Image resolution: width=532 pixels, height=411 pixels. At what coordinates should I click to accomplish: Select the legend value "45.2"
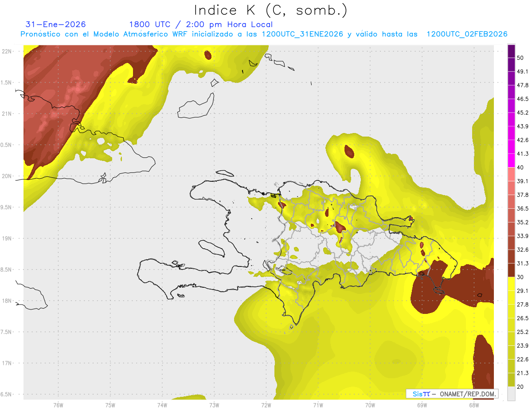[523, 112]
